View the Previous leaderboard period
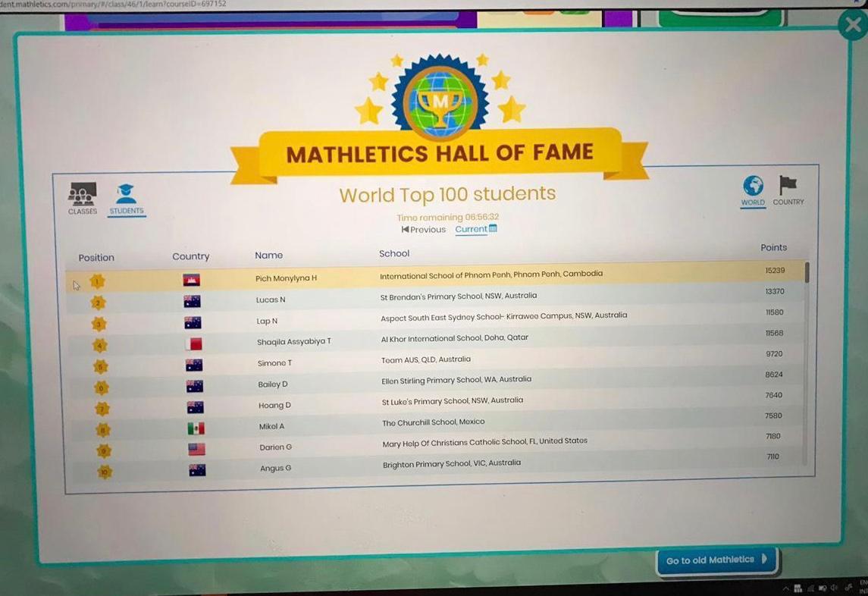Viewport: 868px width, 596px height. [424, 229]
